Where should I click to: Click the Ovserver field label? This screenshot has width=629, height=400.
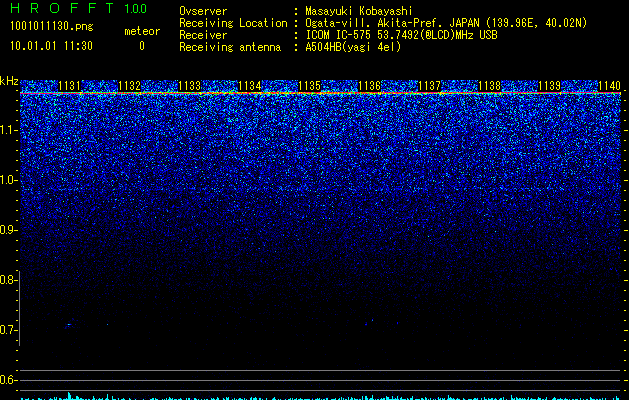click(x=203, y=11)
